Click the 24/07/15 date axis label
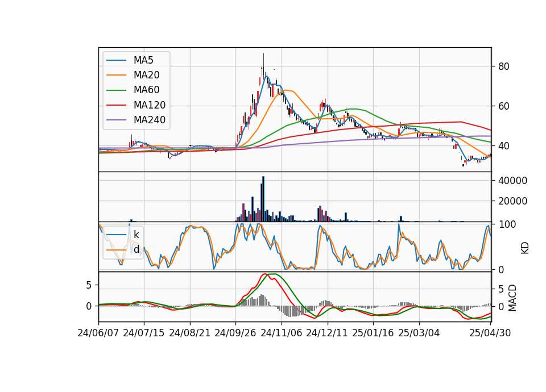546x392 pixels. point(144,333)
